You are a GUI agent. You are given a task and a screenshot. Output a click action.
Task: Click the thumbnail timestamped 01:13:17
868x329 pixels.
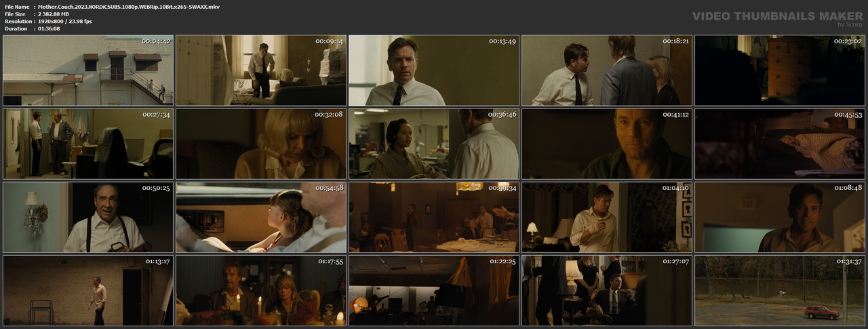pyautogui.click(x=87, y=290)
